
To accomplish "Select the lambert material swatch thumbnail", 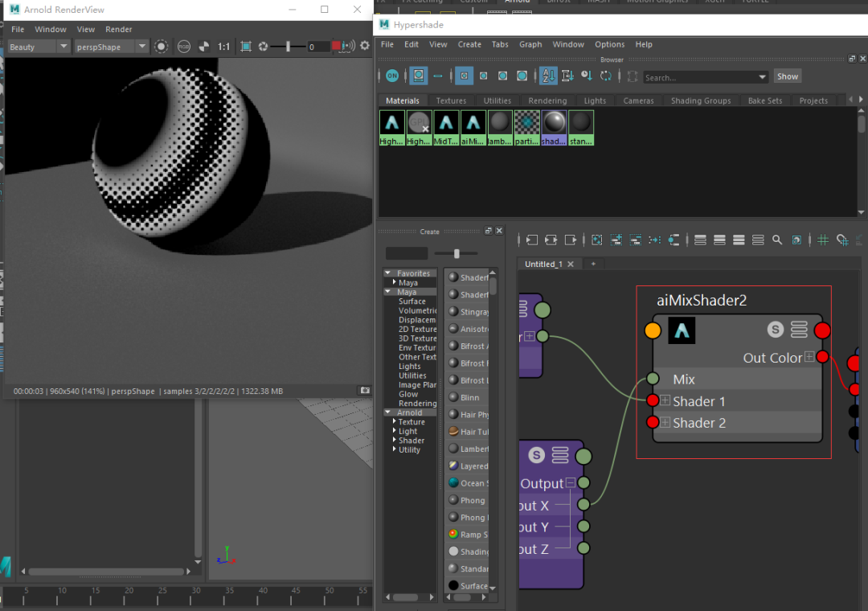I will pos(500,123).
